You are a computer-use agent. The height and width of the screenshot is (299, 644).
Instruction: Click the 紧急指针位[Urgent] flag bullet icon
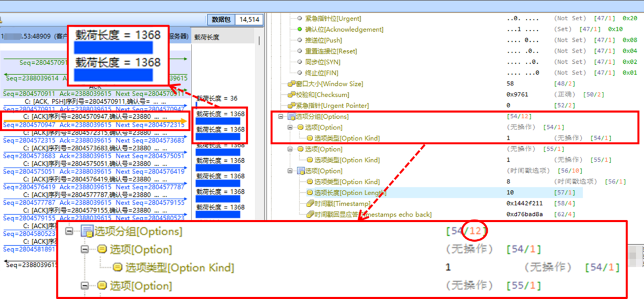click(299, 19)
